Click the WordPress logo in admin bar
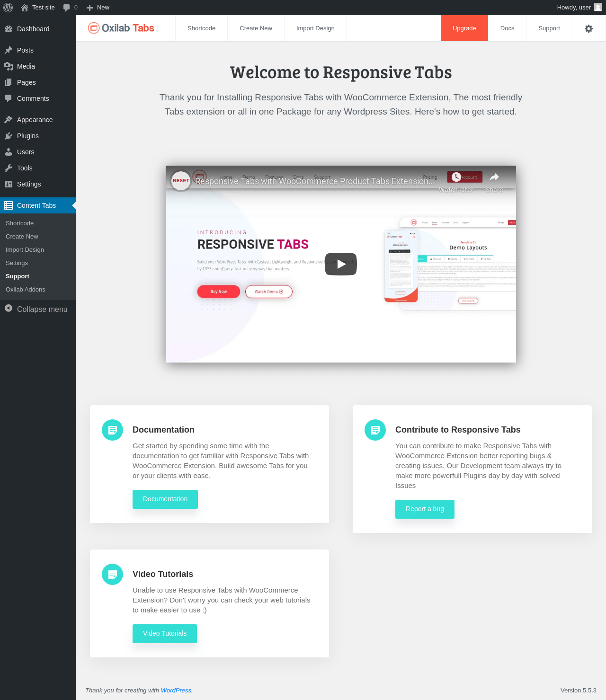This screenshot has width=606, height=700. (8, 8)
